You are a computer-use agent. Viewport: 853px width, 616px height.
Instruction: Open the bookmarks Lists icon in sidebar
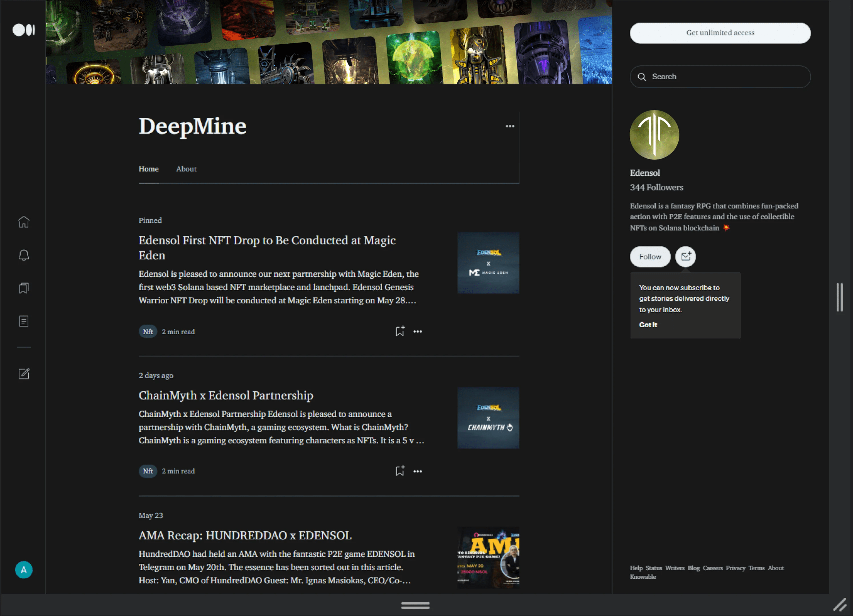click(24, 288)
